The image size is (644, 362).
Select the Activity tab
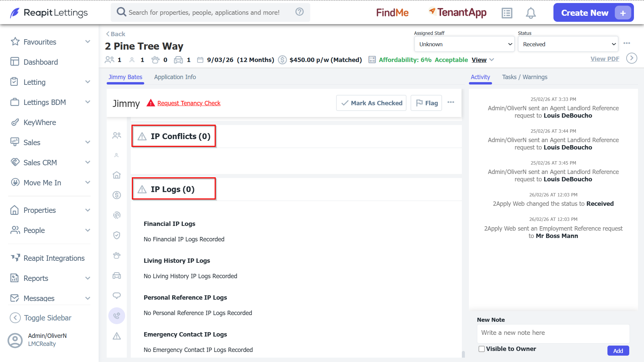(x=480, y=77)
